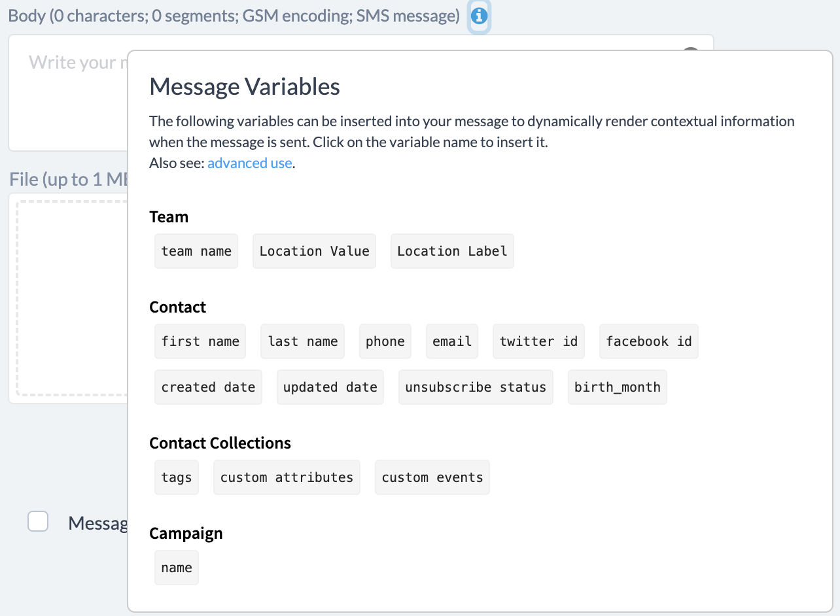Viewport: 840px width, 616px height.
Task: Click the blue info icon beside Body
Action: [480, 16]
